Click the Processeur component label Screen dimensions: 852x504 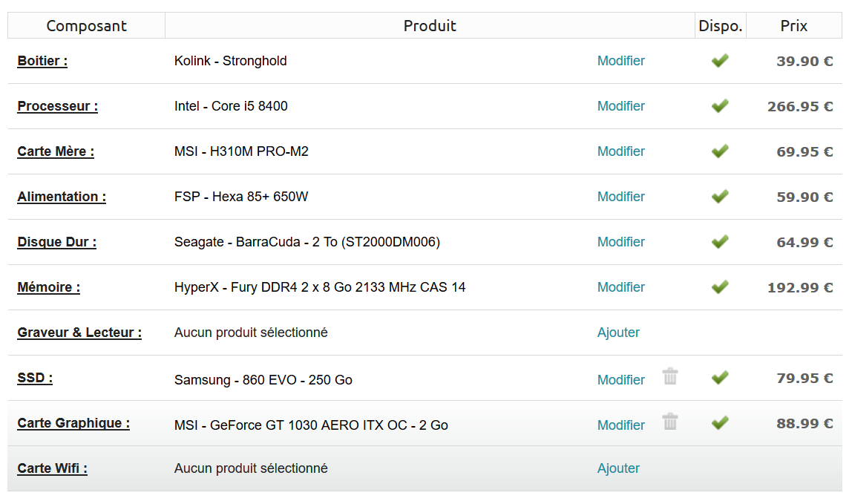coord(58,106)
